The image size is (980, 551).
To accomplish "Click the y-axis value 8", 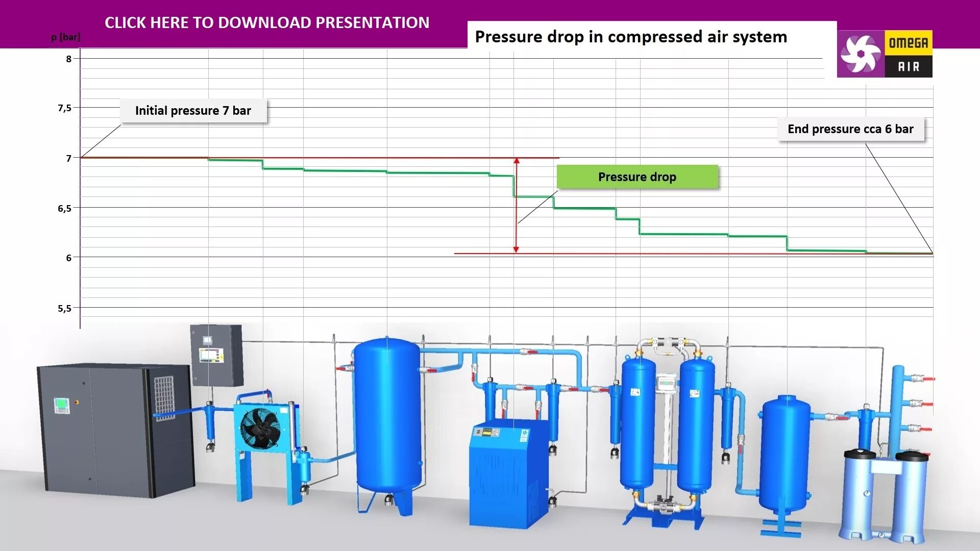I will 69,59.
